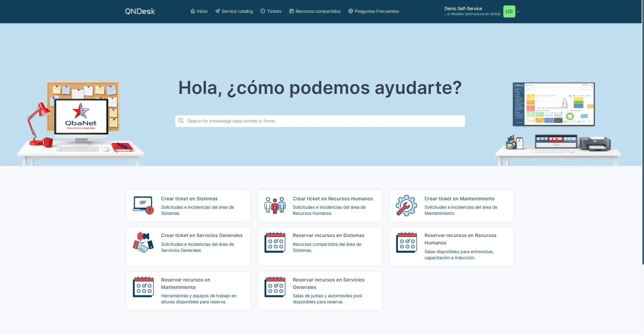Image resolution: width=644 pixels, height=336 pixels.
Task: Open Reservar recursos en Servicios Generales title
Action: click(329, 283)
